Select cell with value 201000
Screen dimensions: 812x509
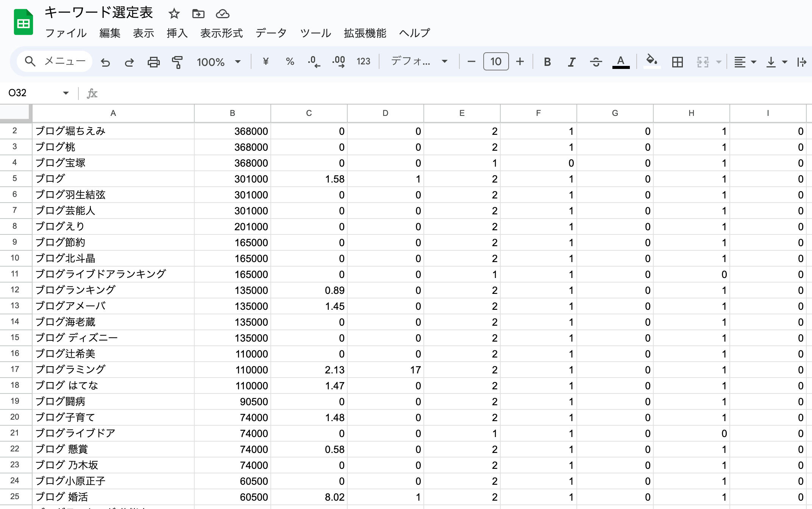tap(233, 226)
